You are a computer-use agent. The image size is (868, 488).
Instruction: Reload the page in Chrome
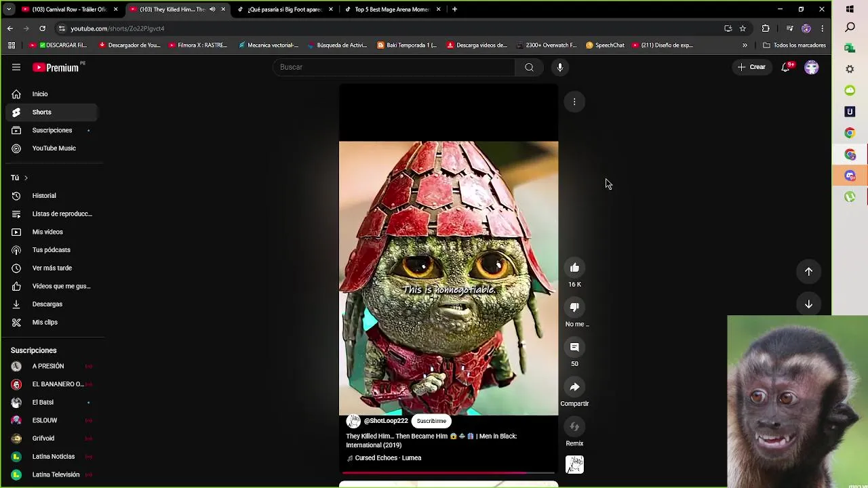tap(42, 28)
